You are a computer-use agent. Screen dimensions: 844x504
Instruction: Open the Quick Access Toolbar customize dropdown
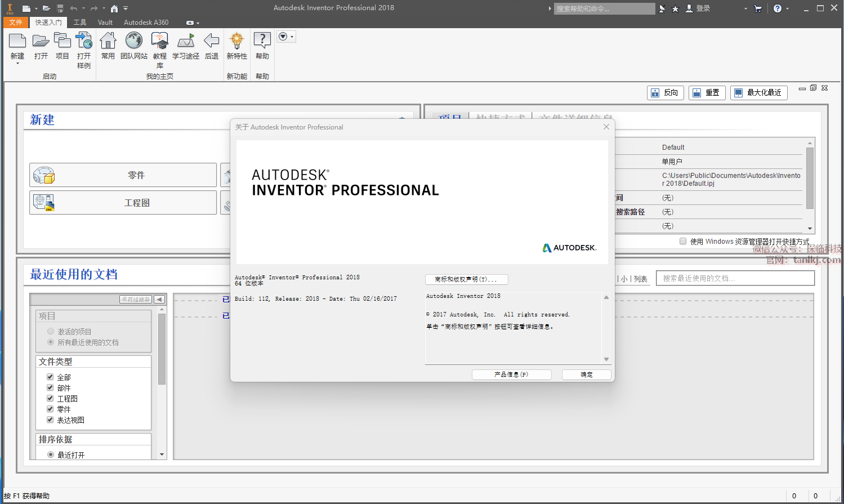(x=126, y=8)
